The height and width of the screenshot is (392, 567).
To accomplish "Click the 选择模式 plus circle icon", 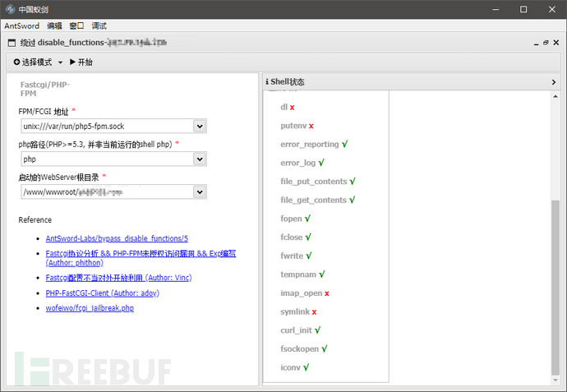I will (x=16, y=62).
